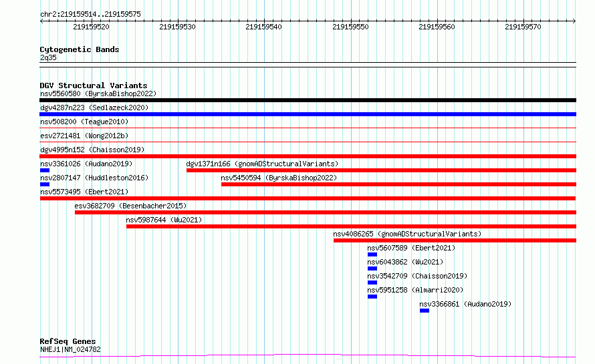Click ruler position 219159540
Viewport: 595px width, 364px height.
263,27
